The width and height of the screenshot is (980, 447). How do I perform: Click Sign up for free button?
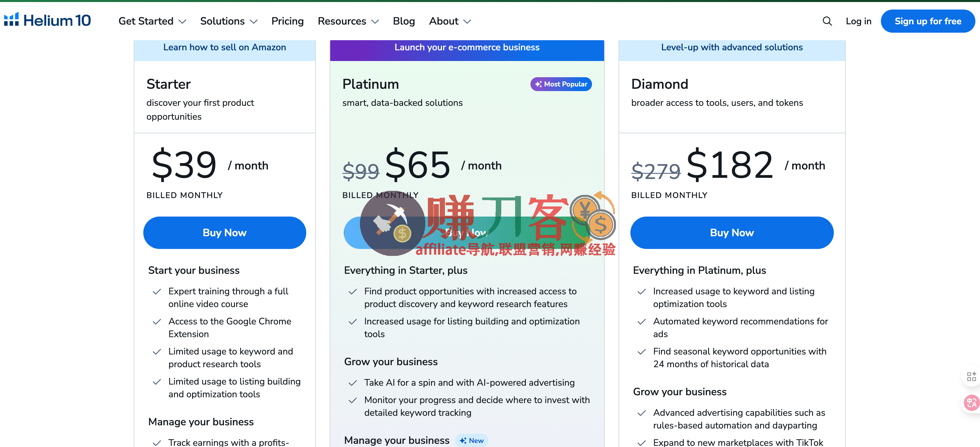pyautogui.click(x=927, y=21)
